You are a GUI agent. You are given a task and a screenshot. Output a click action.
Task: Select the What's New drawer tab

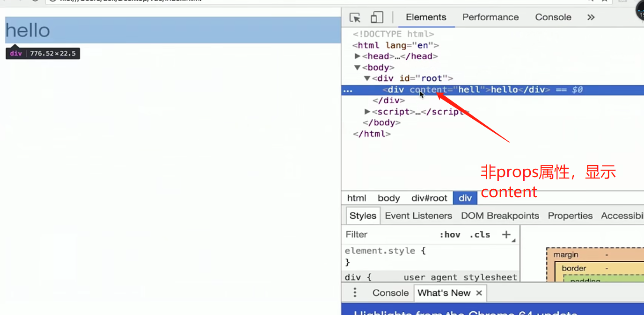pos(444,293)
